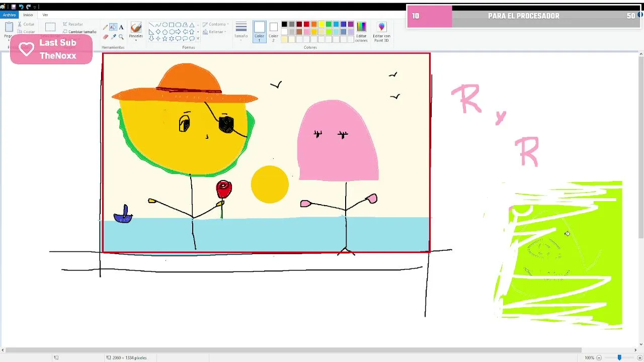Open Editar colores dialog
Screen dimensions: 644x362
361,31
